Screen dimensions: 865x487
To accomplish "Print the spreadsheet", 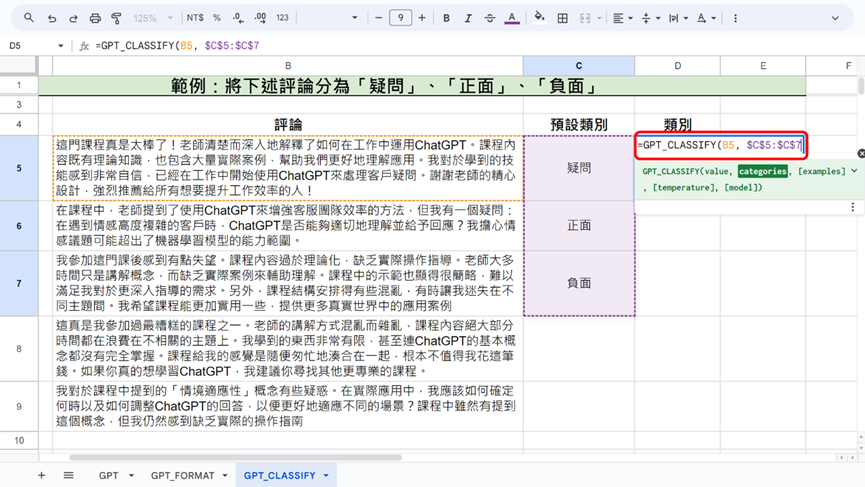I will pos(95,18).
